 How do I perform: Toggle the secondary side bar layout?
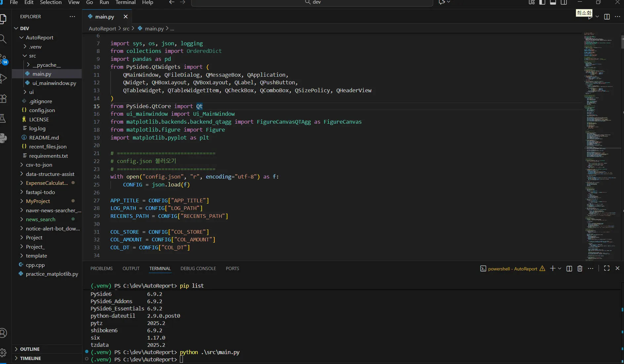(564, 2)
